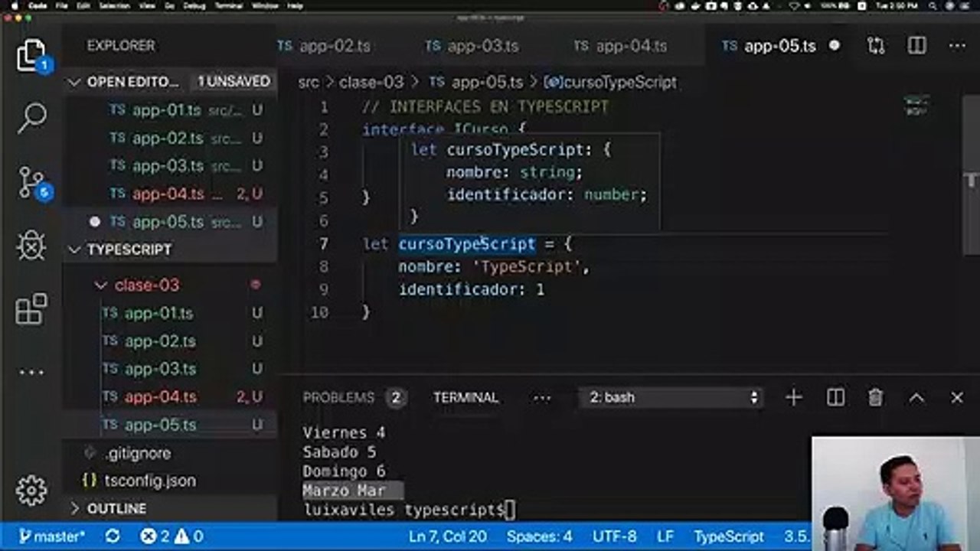This screenshot has width=980, height=551.
Task: Click breadcrumb segment clase-03
Action: [371, 82]
